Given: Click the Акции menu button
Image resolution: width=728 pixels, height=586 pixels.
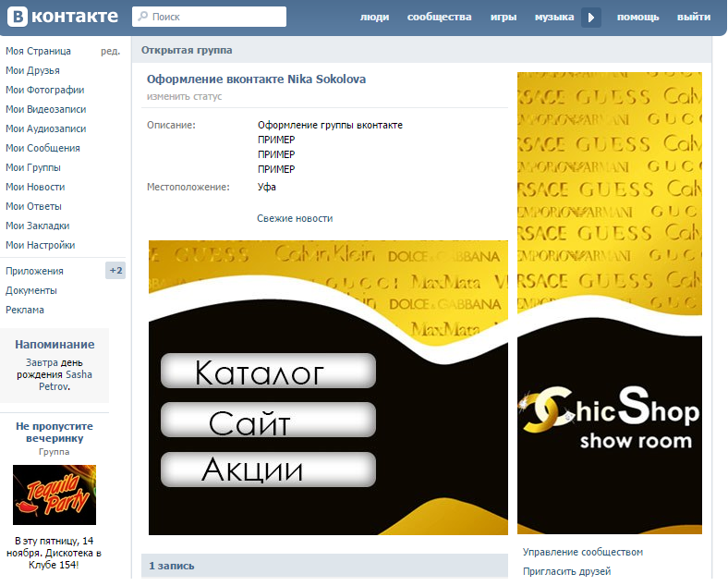Looking at the screenshot, I should pos(268,470).
